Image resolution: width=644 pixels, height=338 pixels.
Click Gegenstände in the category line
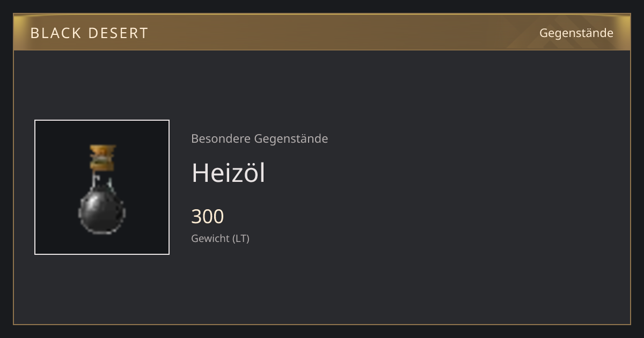point(291,139)
